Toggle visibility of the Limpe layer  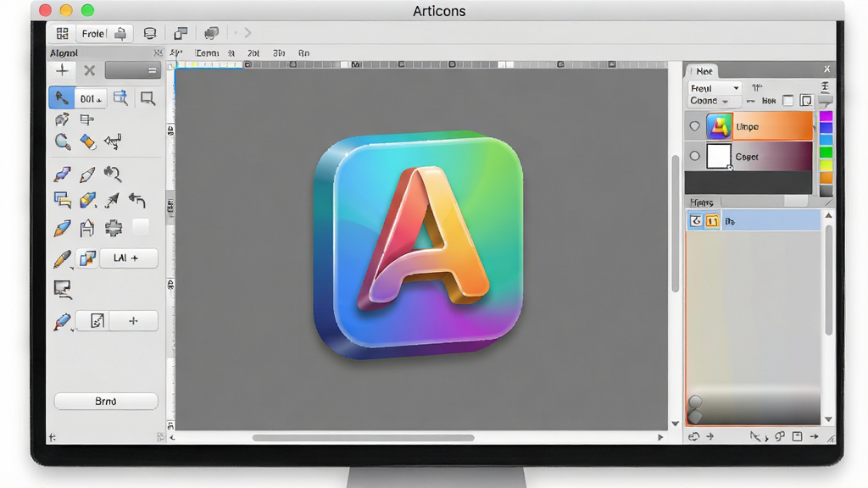click(x=695, y=127)
